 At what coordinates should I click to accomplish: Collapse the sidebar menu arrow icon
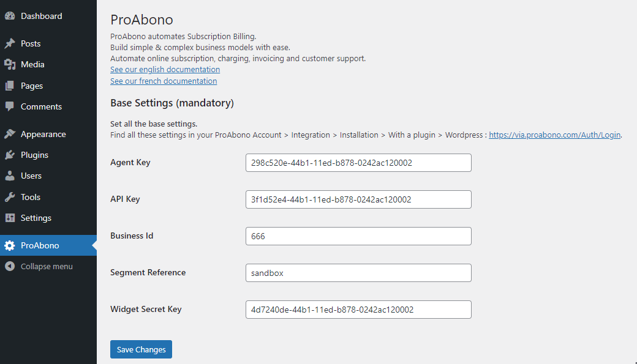10,266
